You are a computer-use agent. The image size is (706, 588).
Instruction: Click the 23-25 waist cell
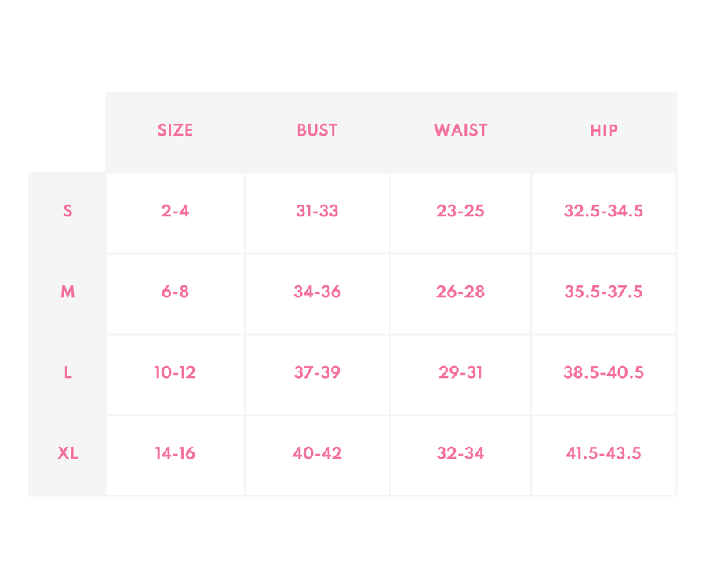(x=460, y=211)
